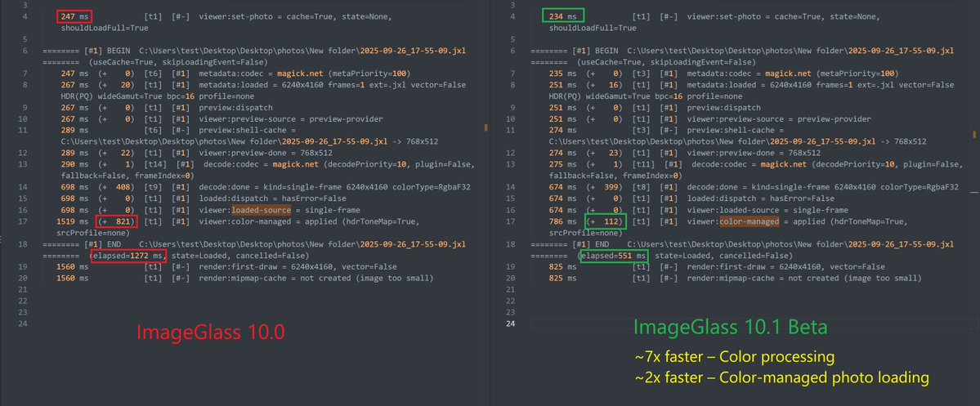Click thread tag "[t11]" in right pane
Screen dimensions: 980x406
[x=644, y=164]
